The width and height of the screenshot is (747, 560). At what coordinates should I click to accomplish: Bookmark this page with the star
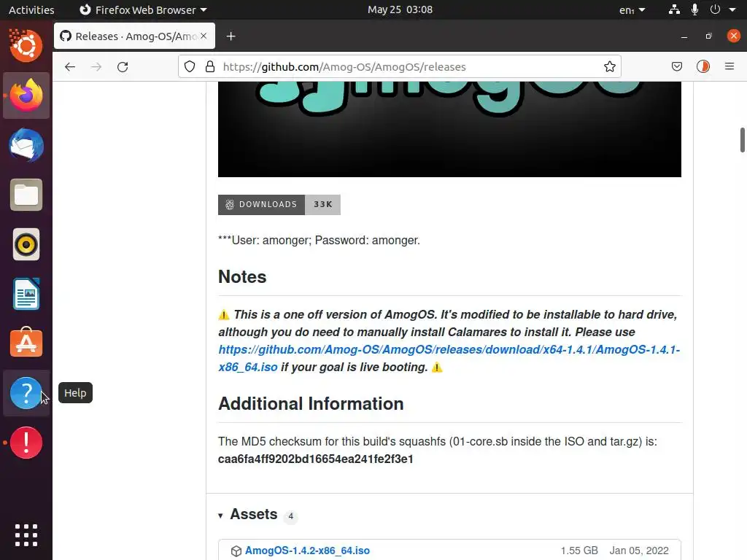tap(610, 66)
